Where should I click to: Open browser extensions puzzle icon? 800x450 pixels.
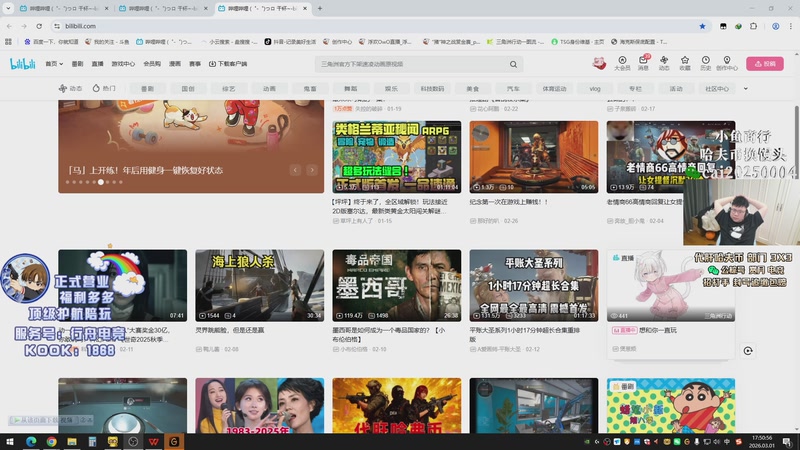click(754, 26)
